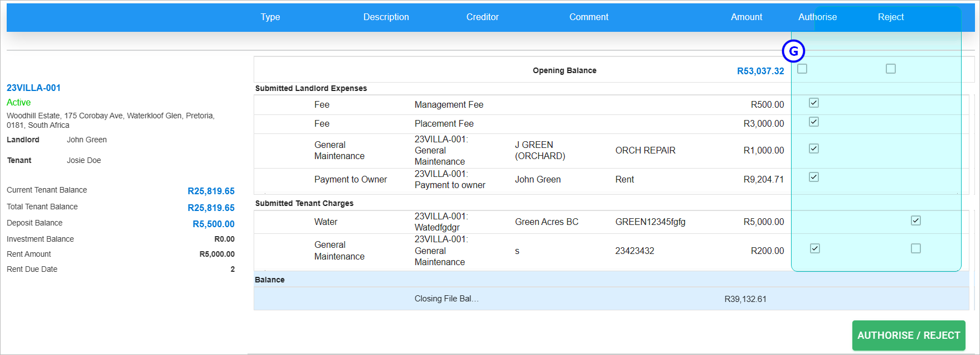Click the Green Acres BC creditor cell
Image resolution: width=980 pixels, height=355 pixels.
tap(547, 222)
